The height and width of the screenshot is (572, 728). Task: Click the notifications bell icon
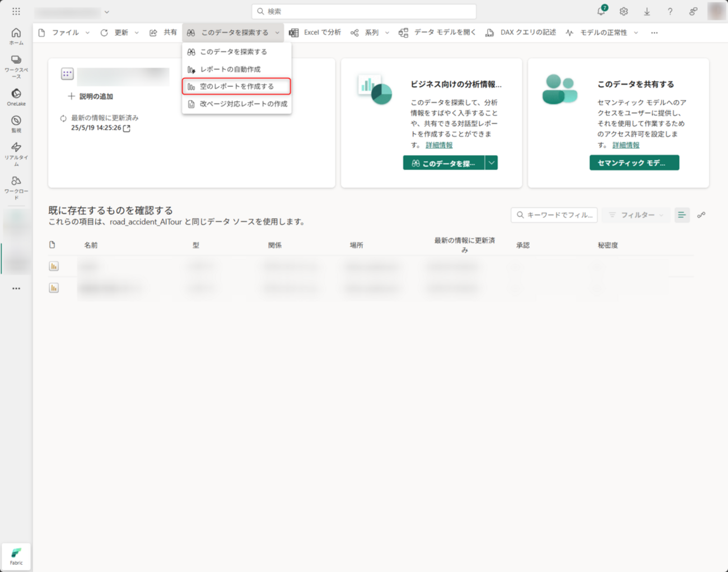pyautogui.click(x=601, y=11)
